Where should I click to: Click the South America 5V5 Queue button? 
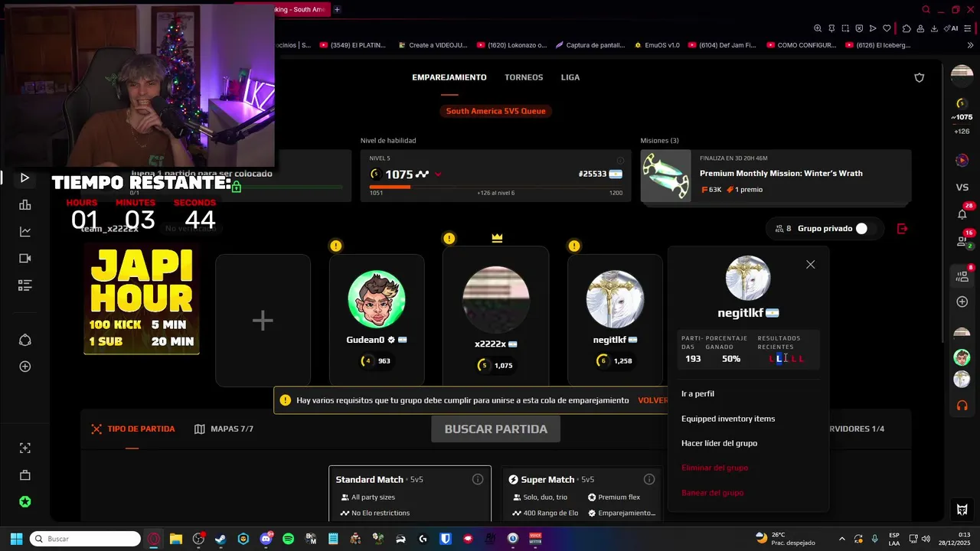496,111
